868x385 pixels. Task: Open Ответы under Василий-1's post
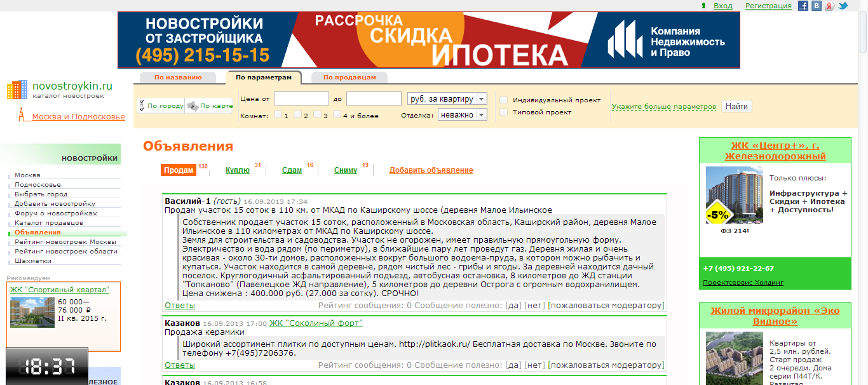pos(180,306)
